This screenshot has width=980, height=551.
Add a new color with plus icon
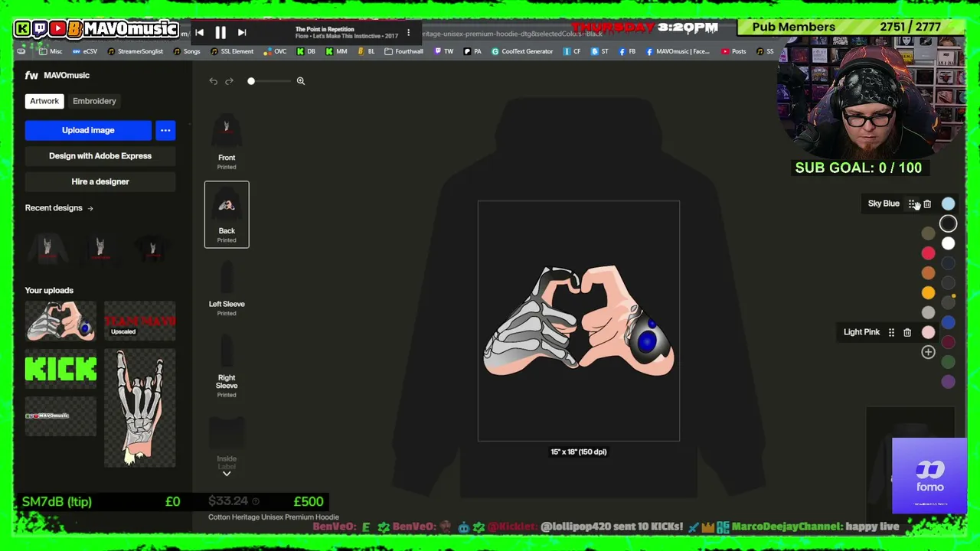928,352
